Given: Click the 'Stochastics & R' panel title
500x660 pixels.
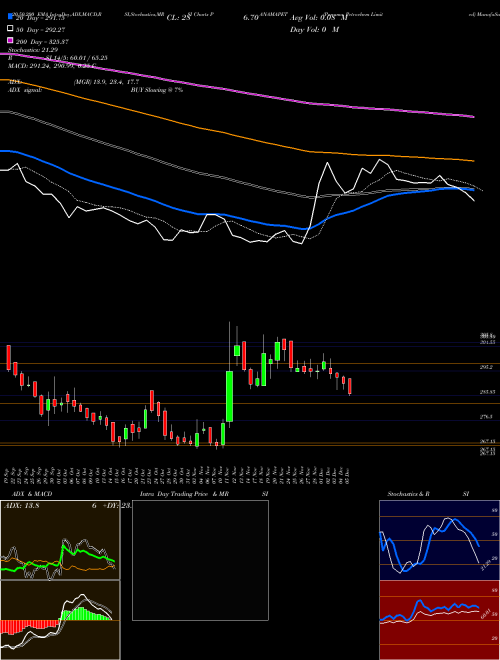Looking at the screenshot, I should 409,494.
